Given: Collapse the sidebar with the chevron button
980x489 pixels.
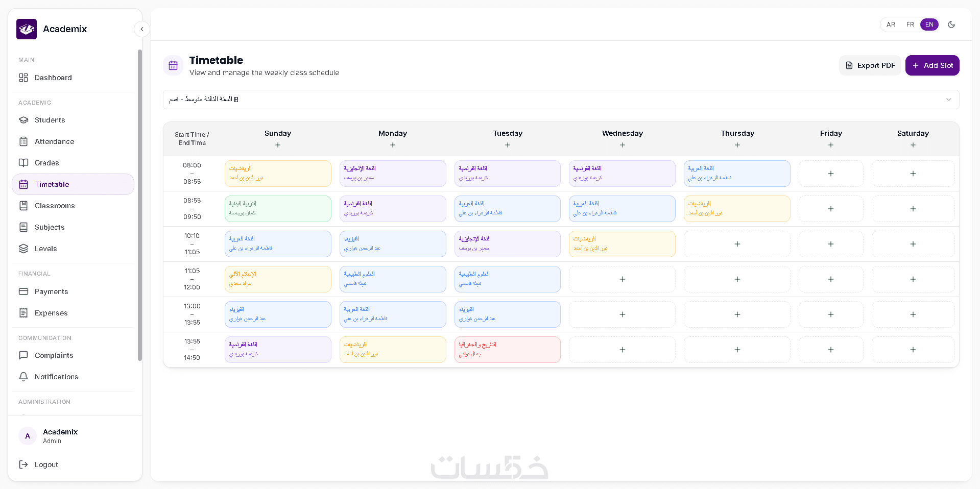Looking at the screenshot, I should click(142, 29).
